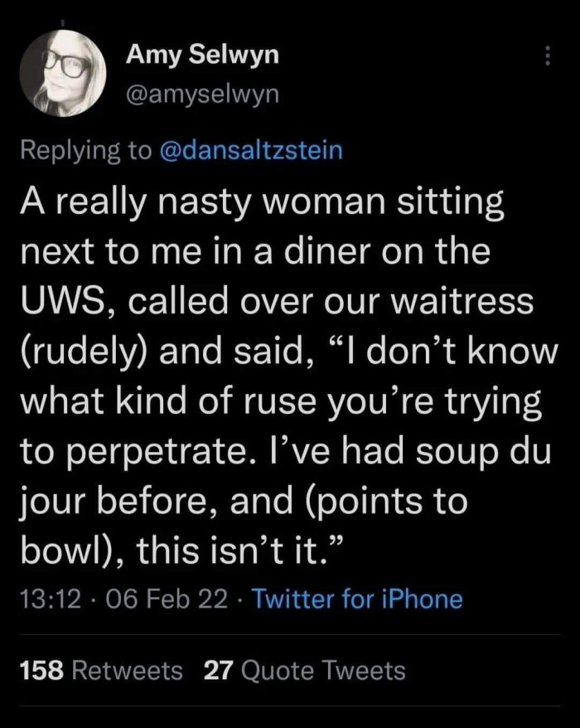Select the display name Amy Selwyn

coord(201,55)
